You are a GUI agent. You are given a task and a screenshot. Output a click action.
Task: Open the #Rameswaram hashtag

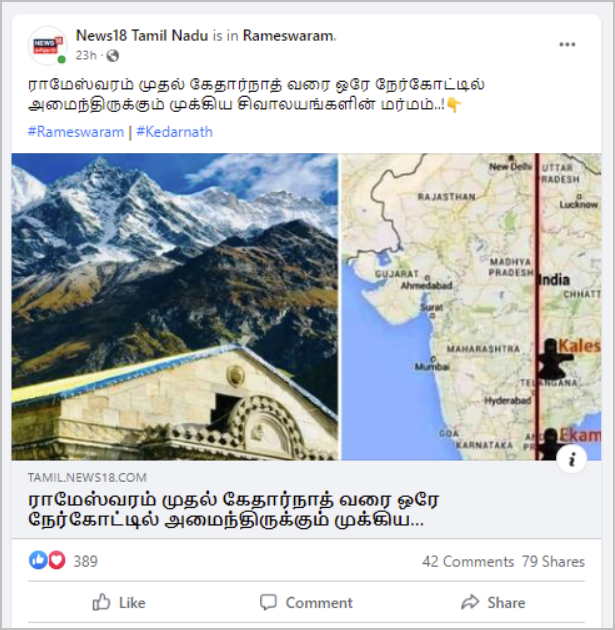76,132
